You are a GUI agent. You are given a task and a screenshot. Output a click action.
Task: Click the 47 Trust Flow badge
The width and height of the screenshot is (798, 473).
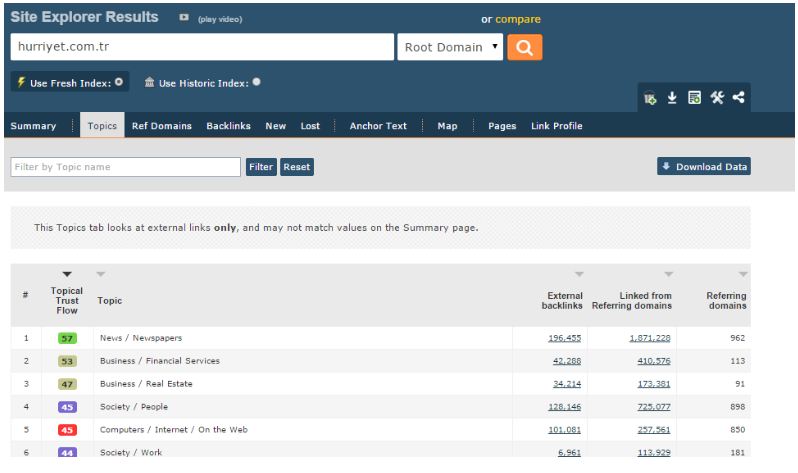(x=67, y=384)
